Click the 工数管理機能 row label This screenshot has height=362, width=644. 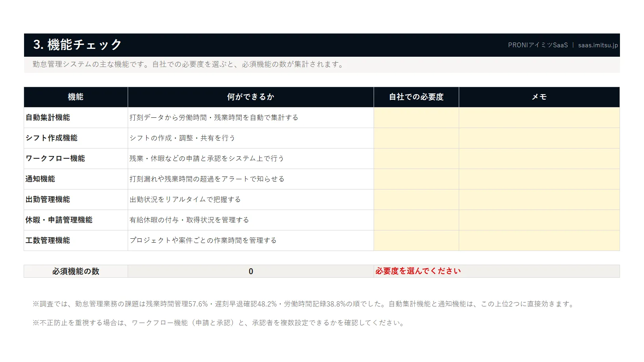(x=48, y=240)
